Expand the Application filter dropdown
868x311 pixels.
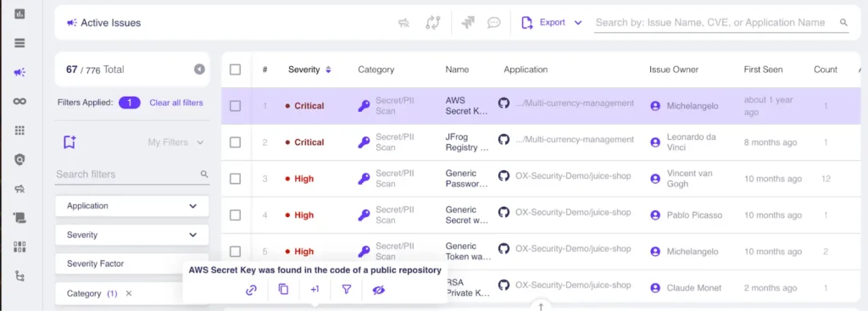click(x=131, y=206)
